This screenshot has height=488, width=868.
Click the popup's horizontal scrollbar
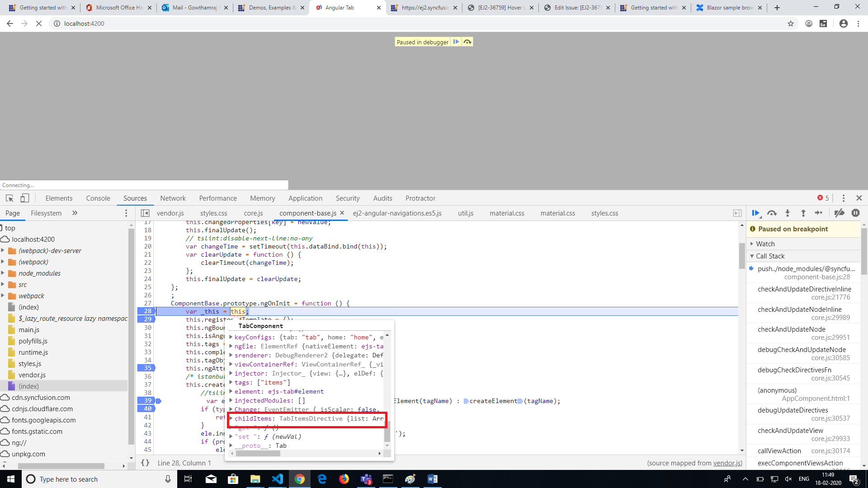coord(259,453)
